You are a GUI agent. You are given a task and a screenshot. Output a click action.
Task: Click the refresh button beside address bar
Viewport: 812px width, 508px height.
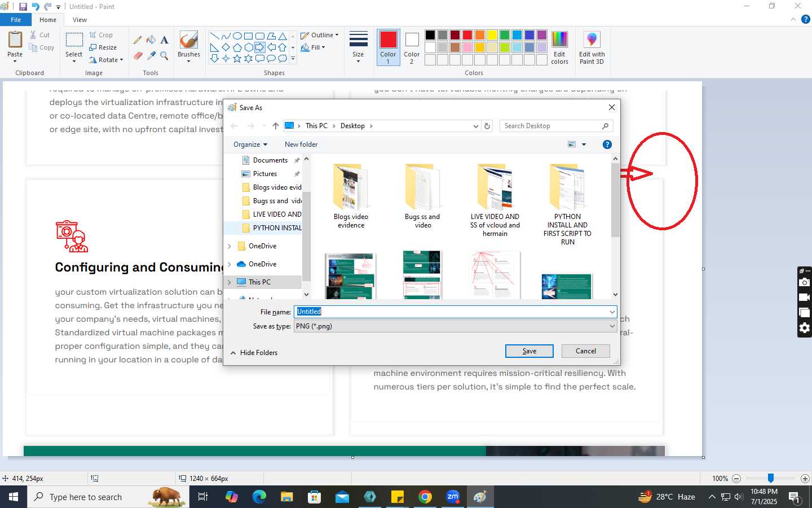click(x=488, y=126)
